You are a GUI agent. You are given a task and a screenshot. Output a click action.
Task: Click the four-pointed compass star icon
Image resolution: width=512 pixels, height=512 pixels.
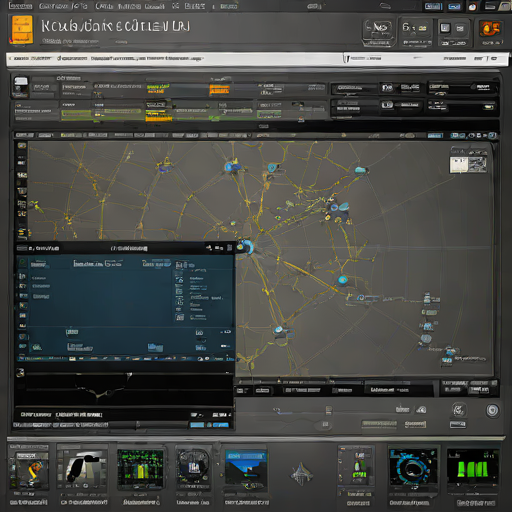point(301,474)
